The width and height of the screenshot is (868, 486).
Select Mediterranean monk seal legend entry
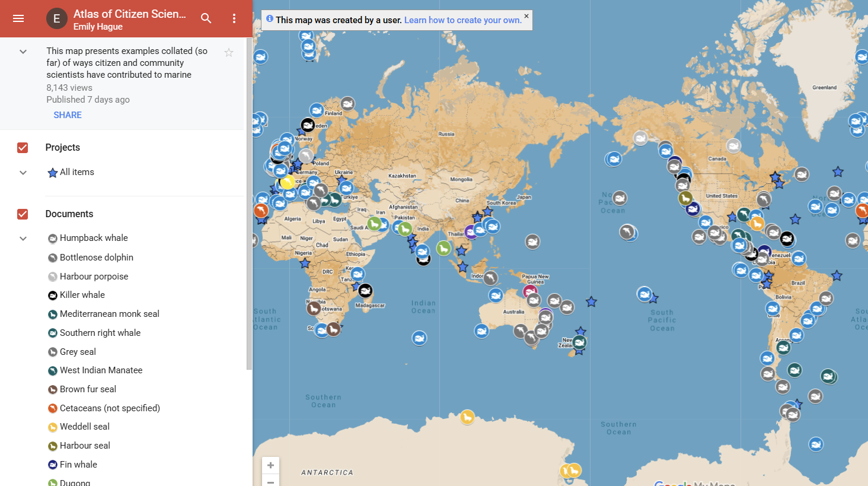(109, 314)
